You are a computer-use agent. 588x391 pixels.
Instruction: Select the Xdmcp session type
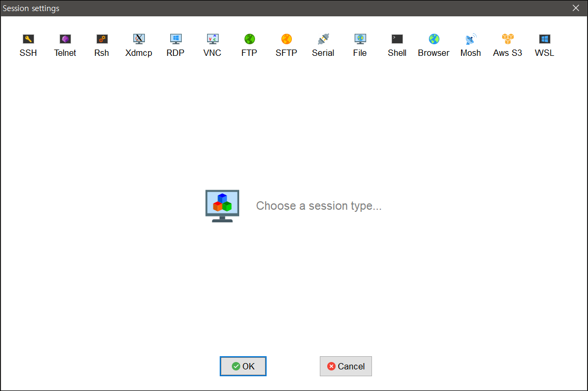coord(139,45)
